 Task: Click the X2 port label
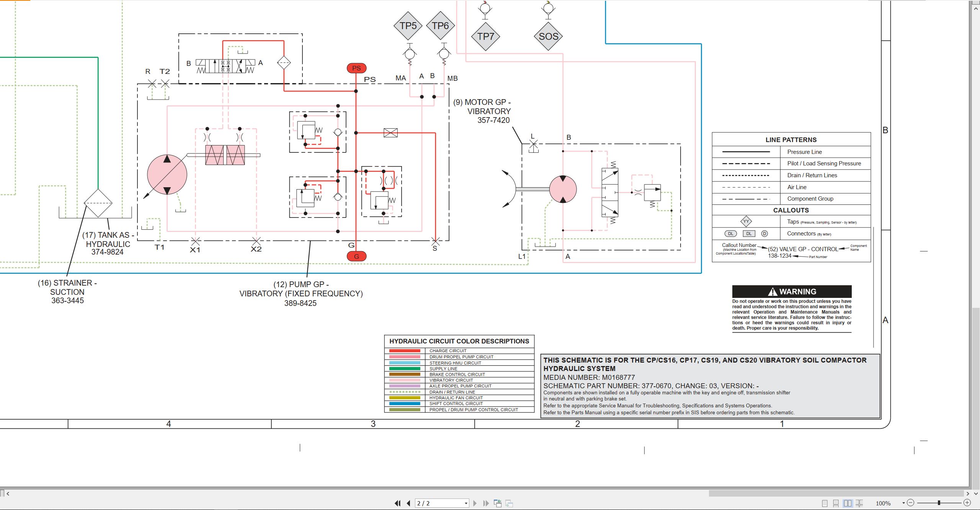coord(256,249)
